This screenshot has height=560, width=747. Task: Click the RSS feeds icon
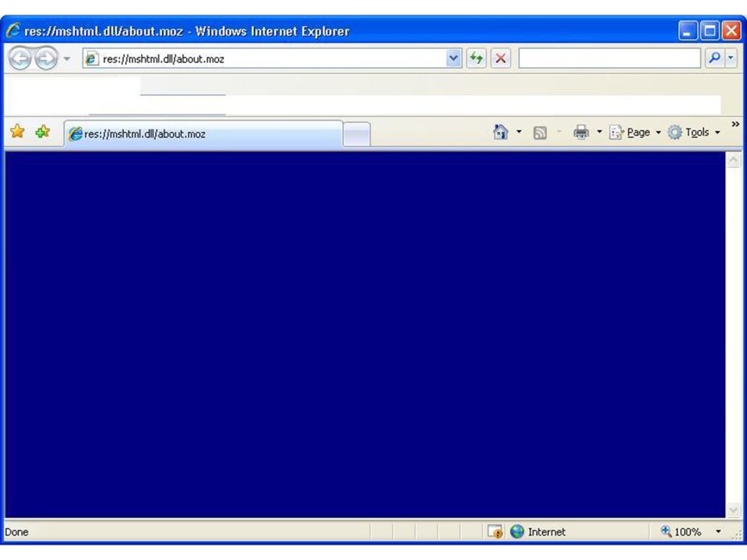point(539,133)
